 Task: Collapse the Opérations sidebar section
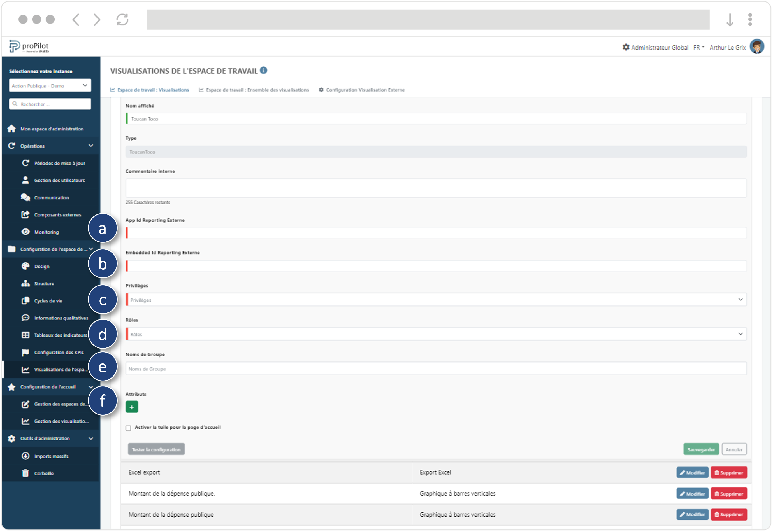91,146
